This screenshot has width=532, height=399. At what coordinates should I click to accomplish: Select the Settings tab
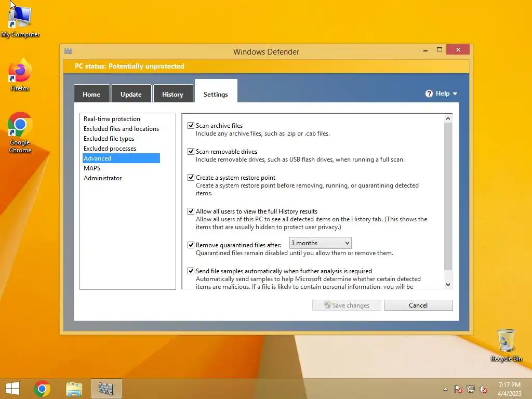point(216,91)
